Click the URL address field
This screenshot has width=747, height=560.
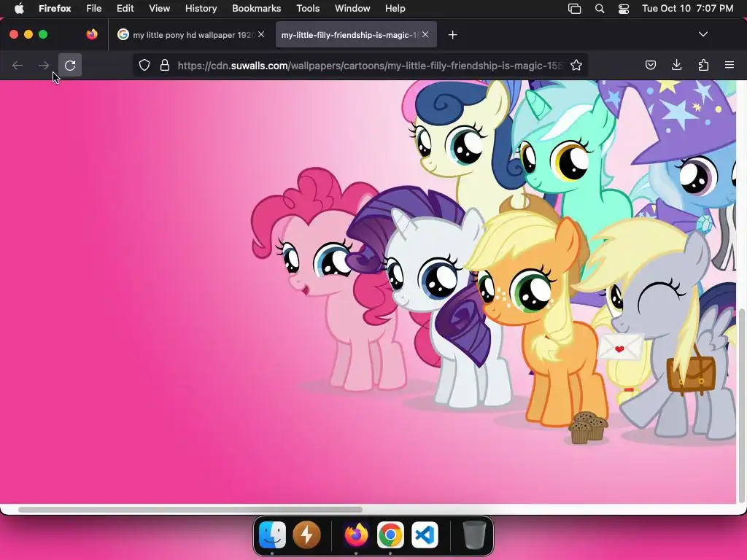tap(370, 66)
